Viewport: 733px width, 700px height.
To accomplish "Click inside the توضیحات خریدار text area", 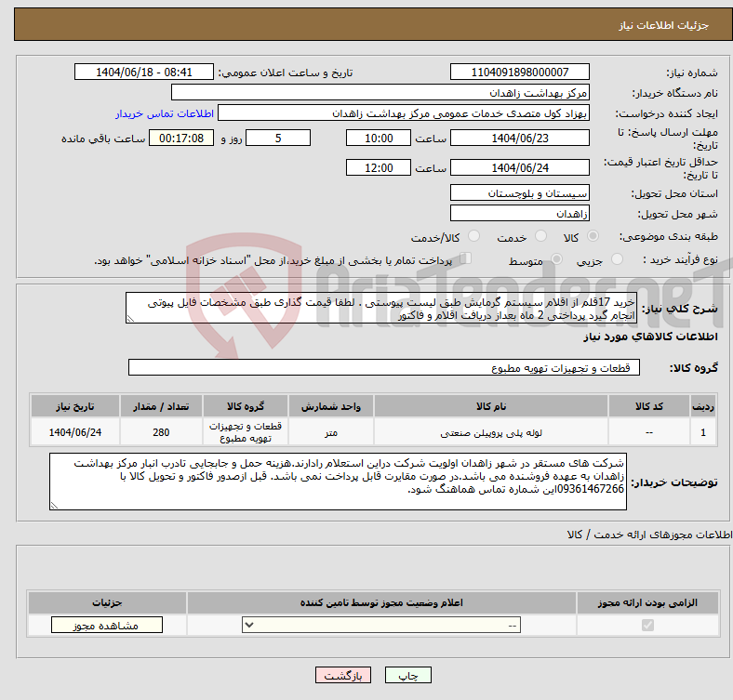I will [x=338, y=482].
